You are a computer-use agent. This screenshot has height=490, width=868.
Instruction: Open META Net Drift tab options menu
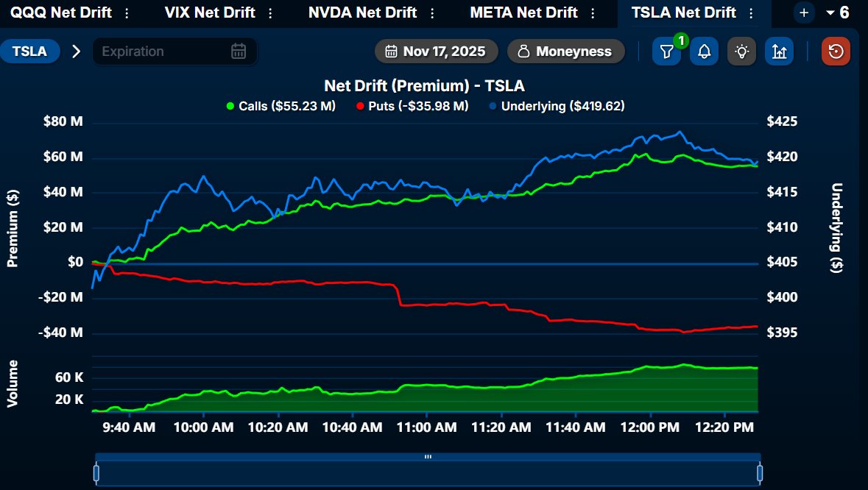593,13
